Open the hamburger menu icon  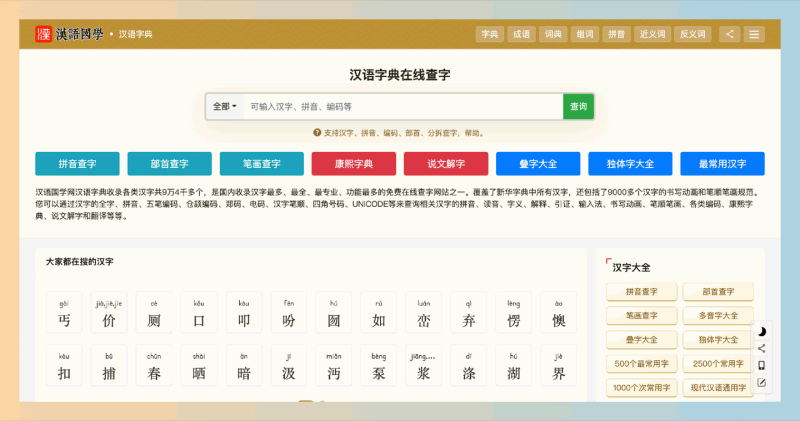pos(754,34)
